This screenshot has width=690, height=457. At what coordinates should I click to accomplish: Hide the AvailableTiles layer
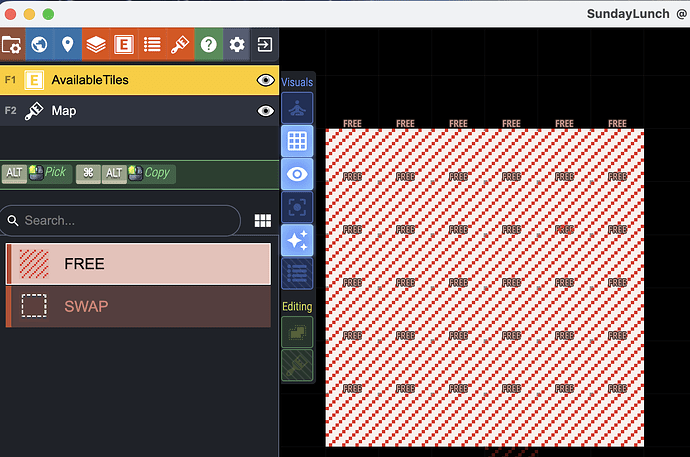265,80
